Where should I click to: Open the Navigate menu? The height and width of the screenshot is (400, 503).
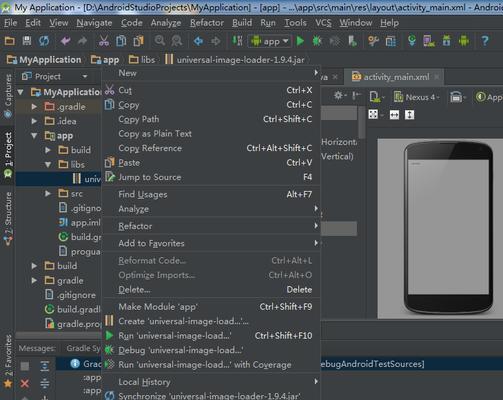pyautogui.click(x=94, y=23)
